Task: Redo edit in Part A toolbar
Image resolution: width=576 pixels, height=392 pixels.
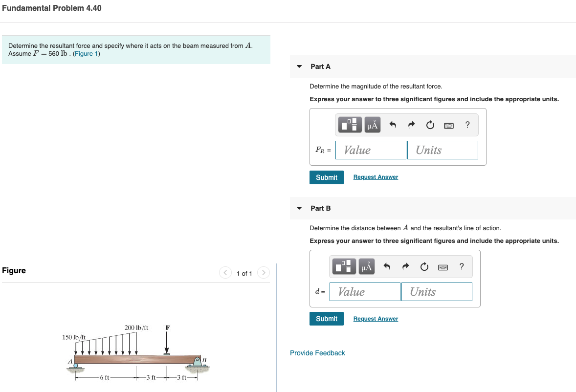Action: [411, 125]
